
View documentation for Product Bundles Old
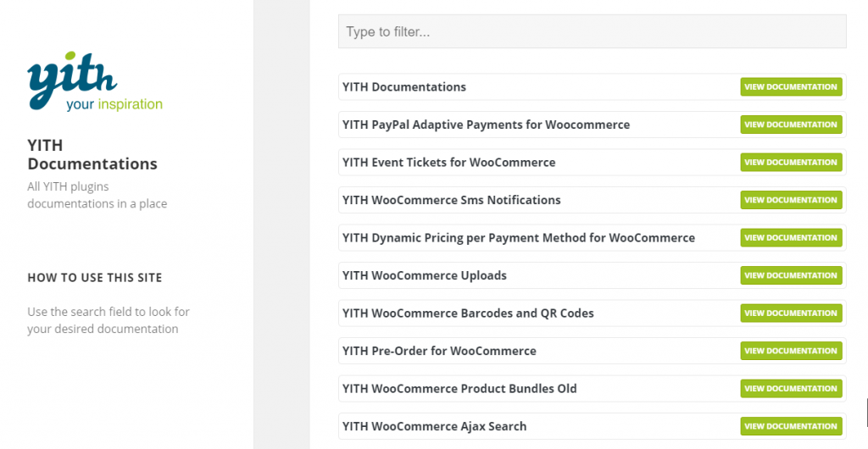(x=791, y=388)
